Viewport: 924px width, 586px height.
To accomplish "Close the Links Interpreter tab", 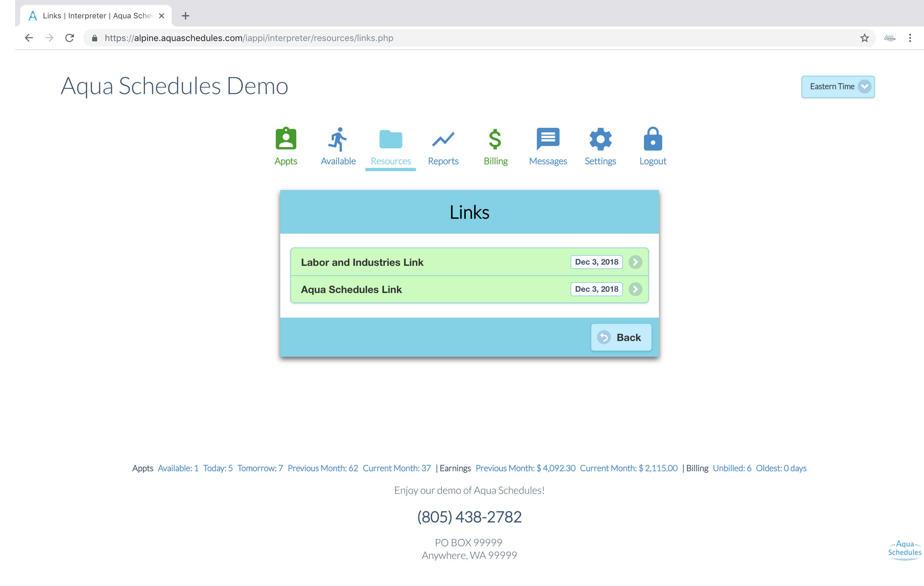I will click(x=162, y=16).
